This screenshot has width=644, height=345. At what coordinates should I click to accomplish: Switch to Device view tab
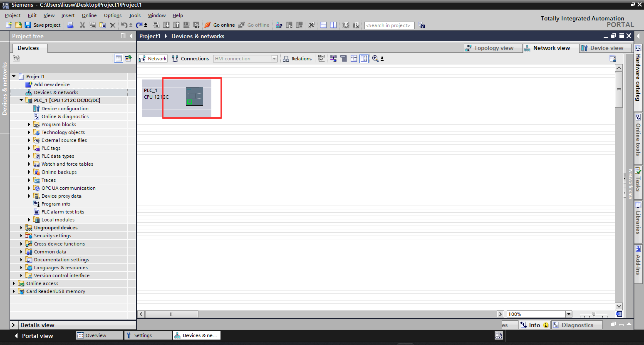[x=606, y=48]
